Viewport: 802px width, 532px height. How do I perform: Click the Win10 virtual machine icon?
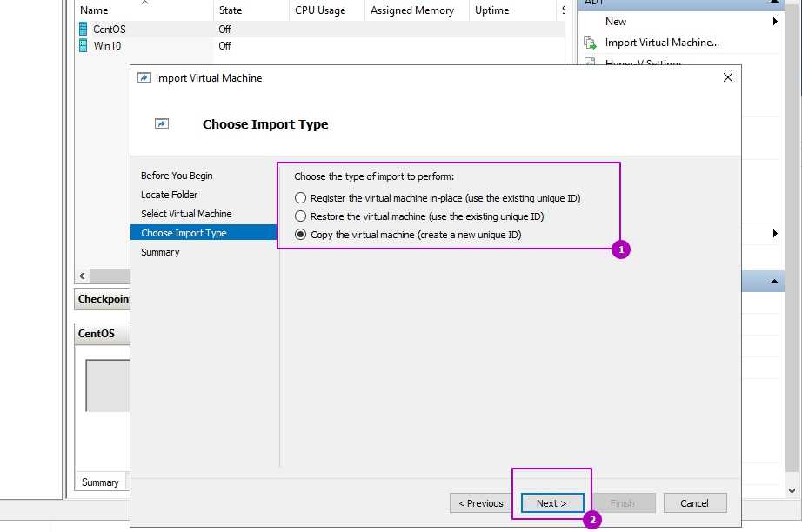(84, 45)
